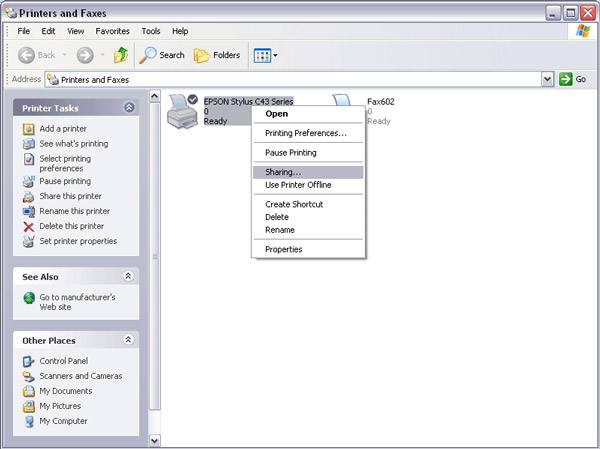The image size is (600, 449).
Task: Click the Control Panel icon in Other Places
Action: (x=29, y=361)
